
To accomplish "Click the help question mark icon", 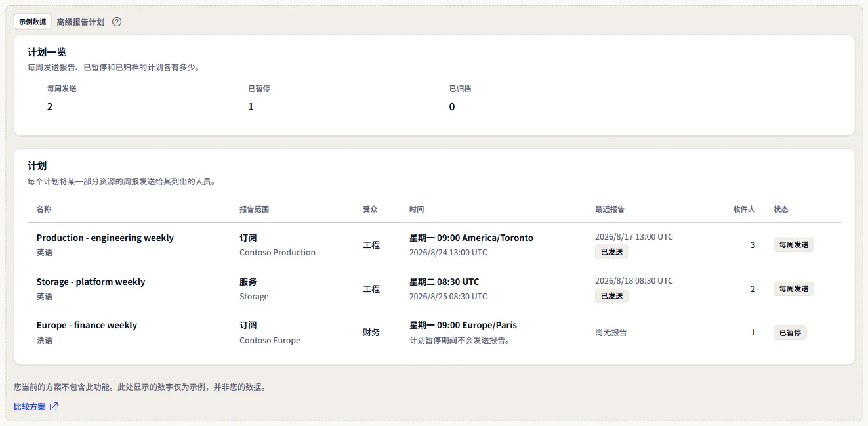I will (117, 22).
